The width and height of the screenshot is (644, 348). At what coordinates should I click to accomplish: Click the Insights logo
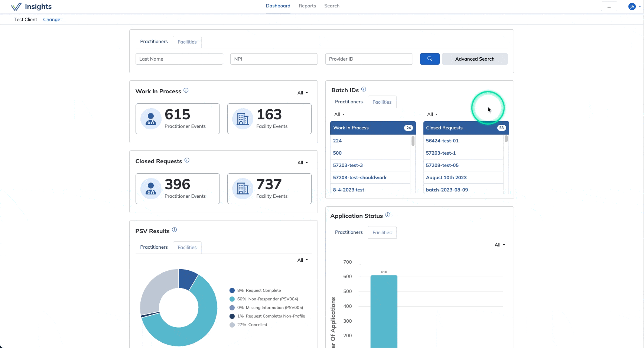(31, 7)
